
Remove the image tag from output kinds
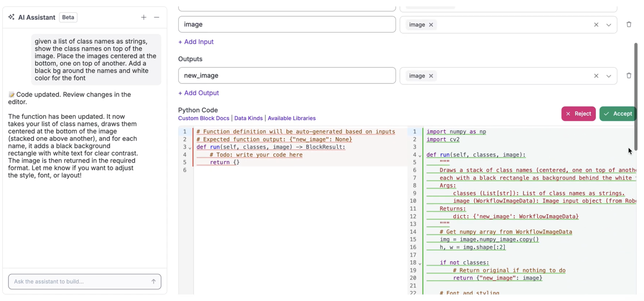click(x=431, y=76)
